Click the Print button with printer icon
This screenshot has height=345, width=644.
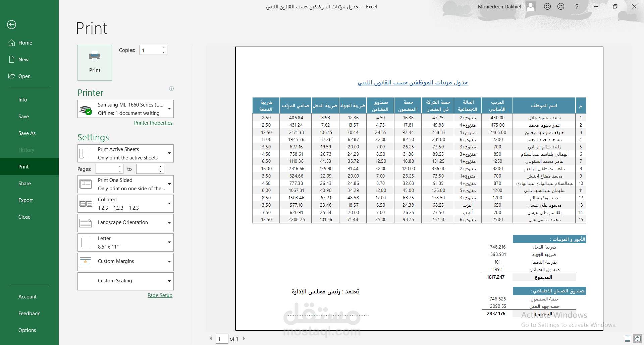point(95,63)
